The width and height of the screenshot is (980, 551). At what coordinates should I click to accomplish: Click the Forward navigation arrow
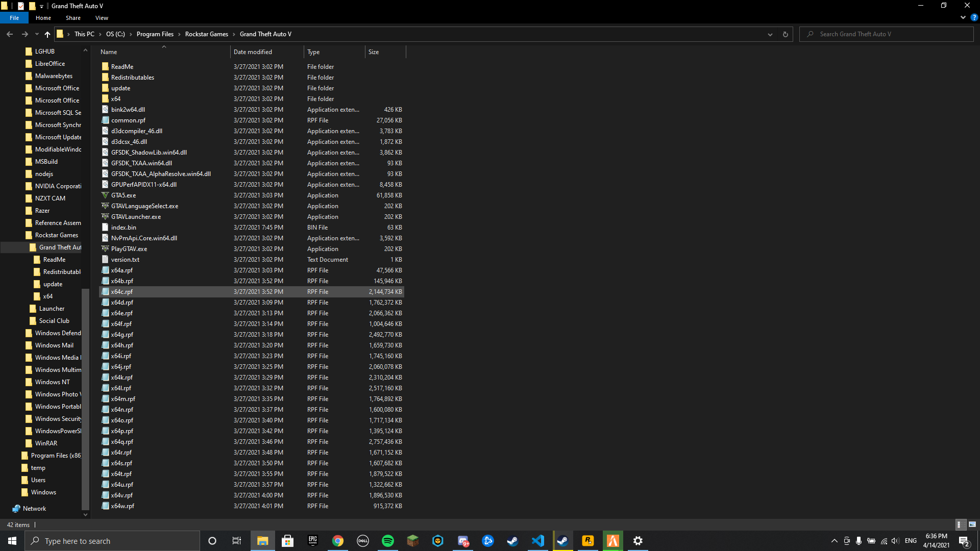[x=24, y=34]
